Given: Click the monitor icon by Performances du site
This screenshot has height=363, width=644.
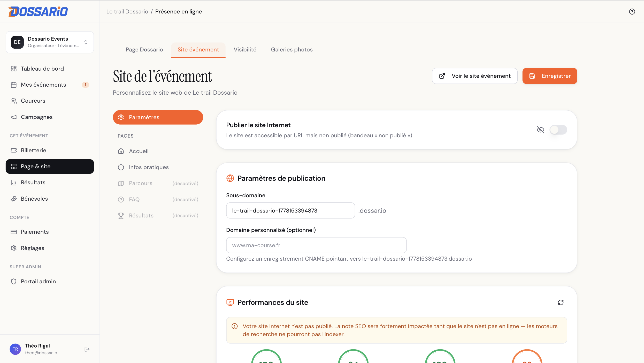Looking at the screenshot, I should pos(230,302).
